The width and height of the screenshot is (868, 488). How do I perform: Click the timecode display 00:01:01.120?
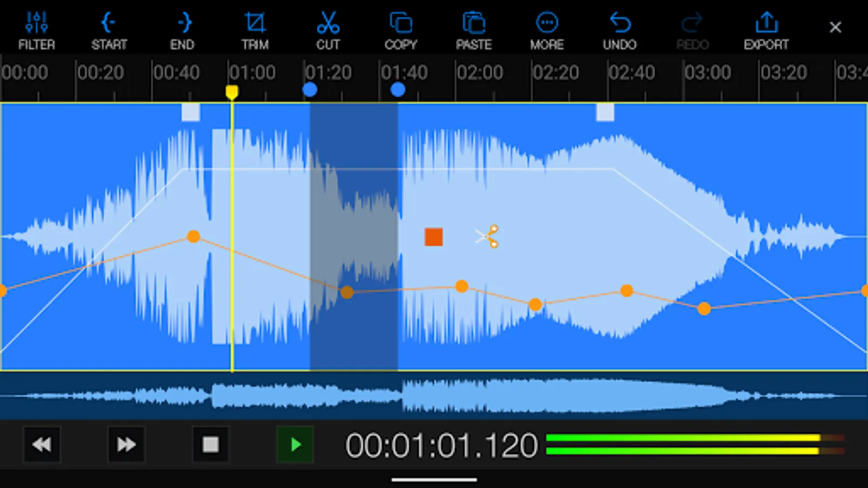tap(441, 446)
